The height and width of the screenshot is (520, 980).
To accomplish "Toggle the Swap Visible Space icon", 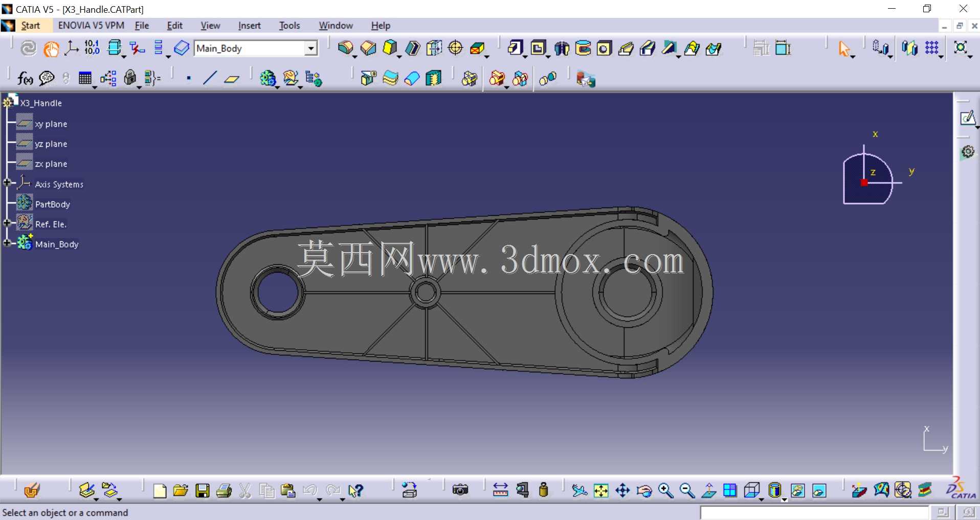I will tap(819, 490).
